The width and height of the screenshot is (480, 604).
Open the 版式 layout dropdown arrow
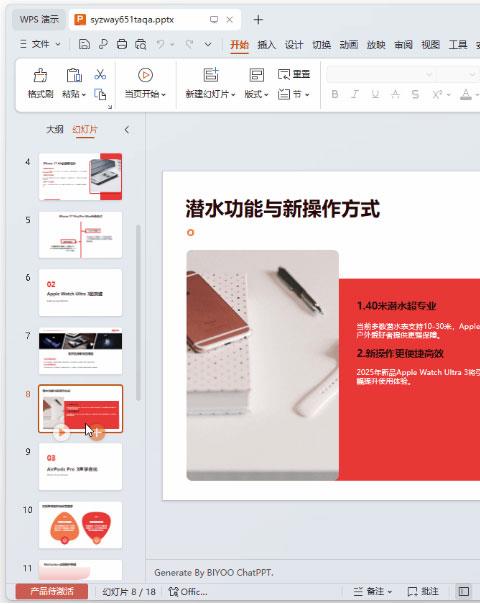click(266, 95)
